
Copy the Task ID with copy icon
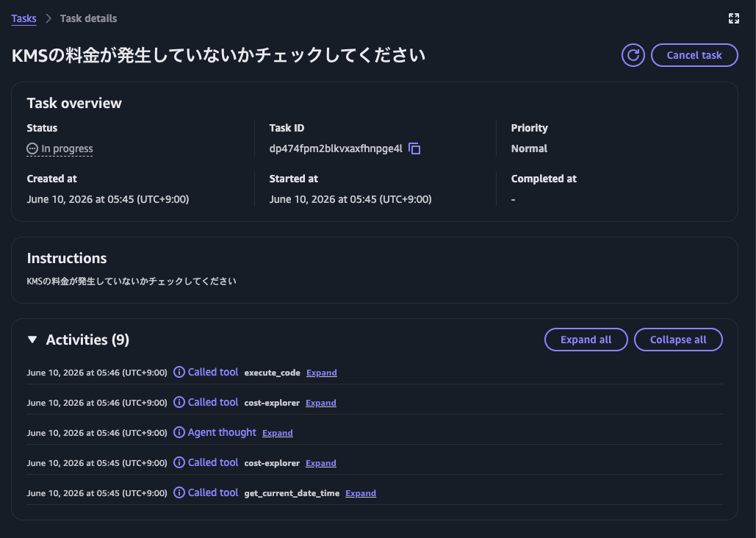414,148
